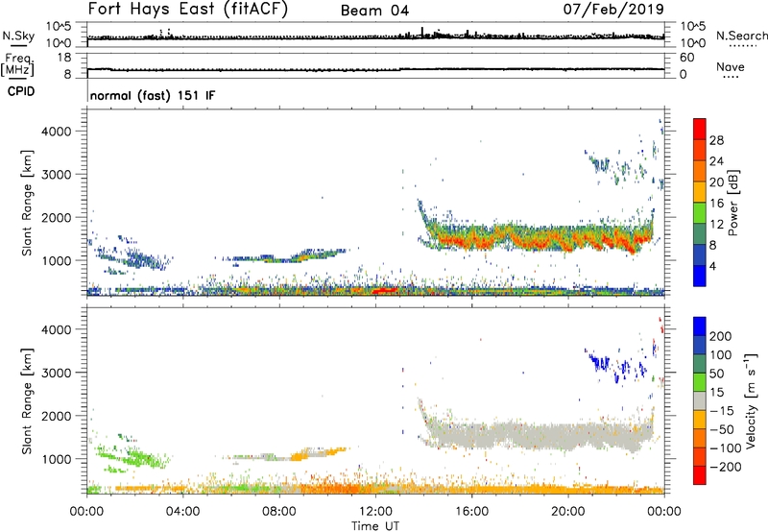This screenshot has height=532, width=768.
Task: Click the "−15" velocity colorbar tick
Action: (721, 410)
